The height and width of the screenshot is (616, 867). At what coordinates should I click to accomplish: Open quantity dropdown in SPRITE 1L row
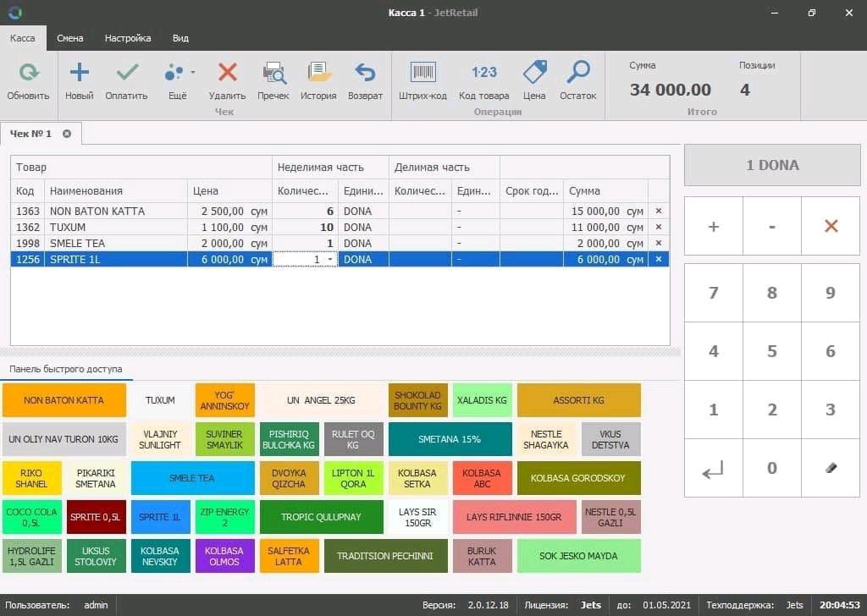click(x=330, y=260)
